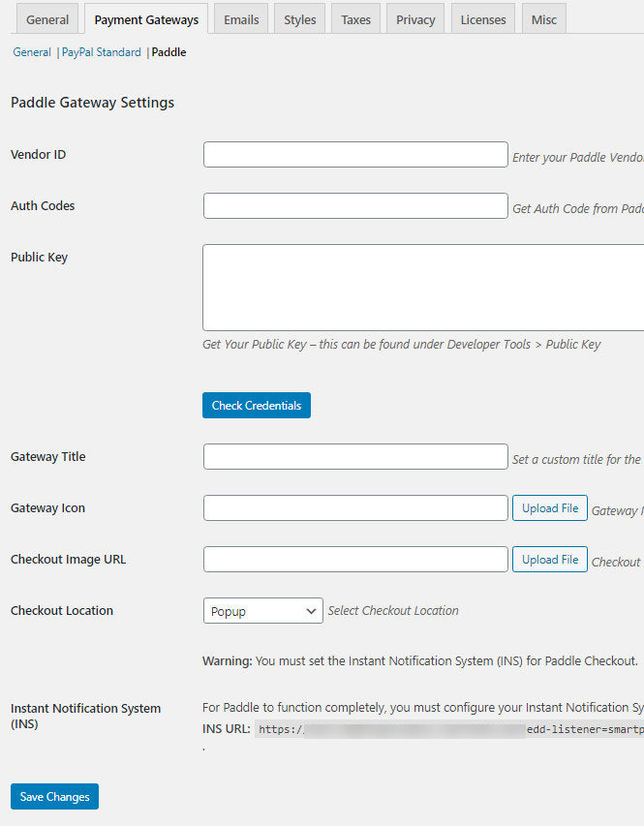Click the Gateway Title input box
The image size is (644, 826).
click(x=355, y=457)
